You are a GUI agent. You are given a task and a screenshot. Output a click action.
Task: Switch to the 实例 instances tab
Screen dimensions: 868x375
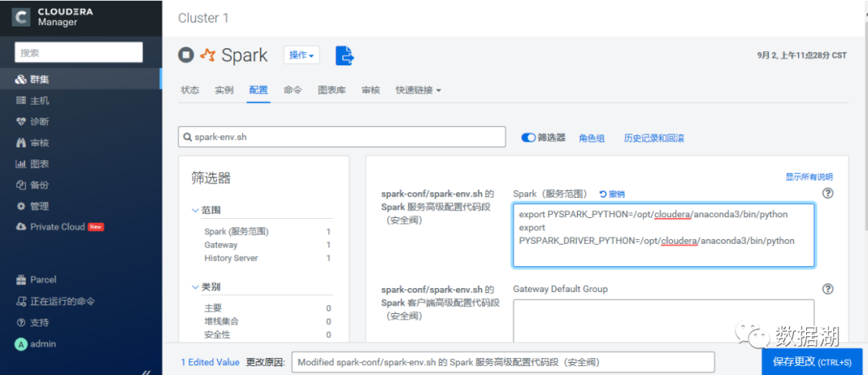pos(224,90)
